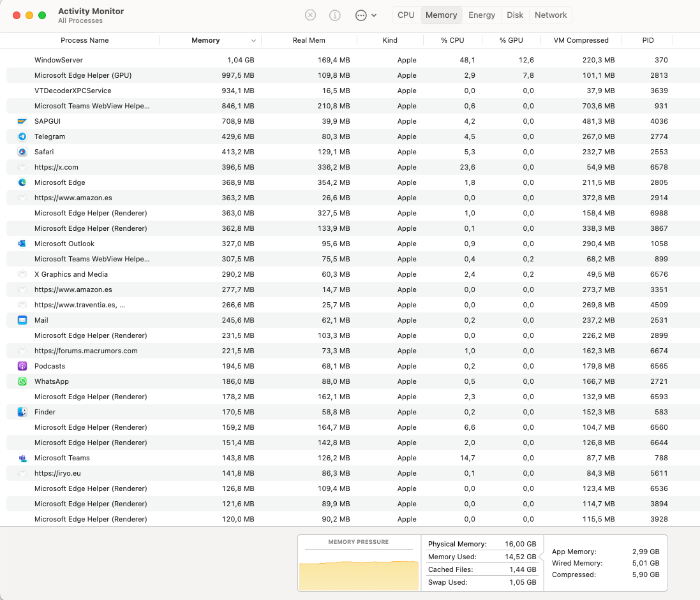700x600 pixels.
Task: Click the Mail app icon
Action: coord(22,320)
